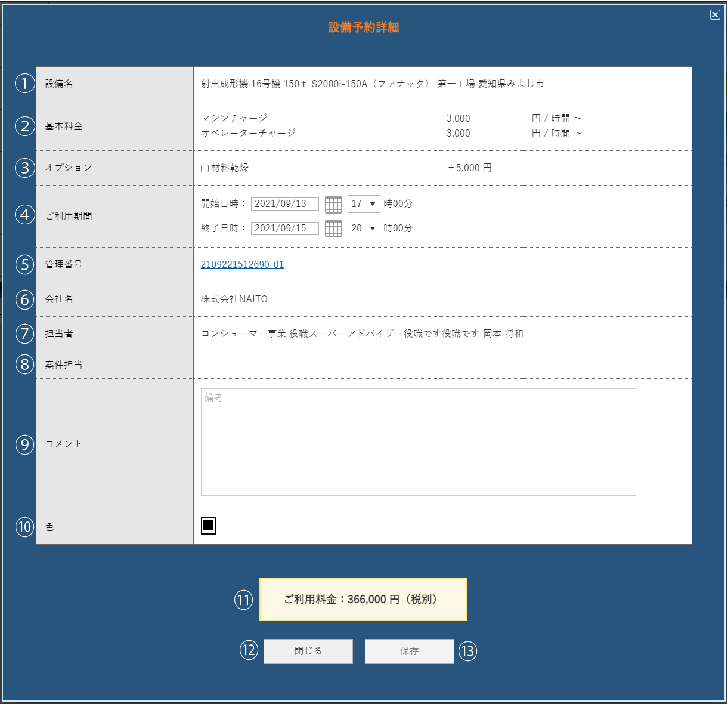728x704 pixels.
Task: Click the 株式会社NAITO company name text
Action: point(234,299)
